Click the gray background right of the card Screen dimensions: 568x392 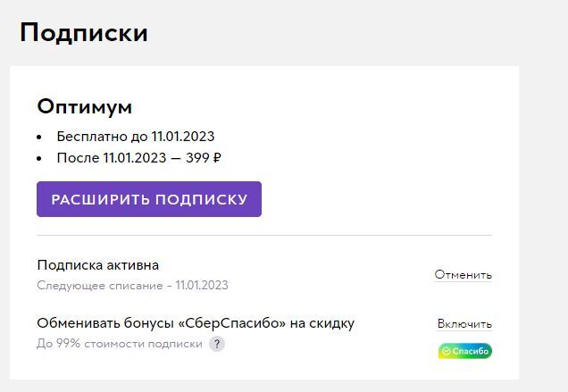[x=543, y=223]
